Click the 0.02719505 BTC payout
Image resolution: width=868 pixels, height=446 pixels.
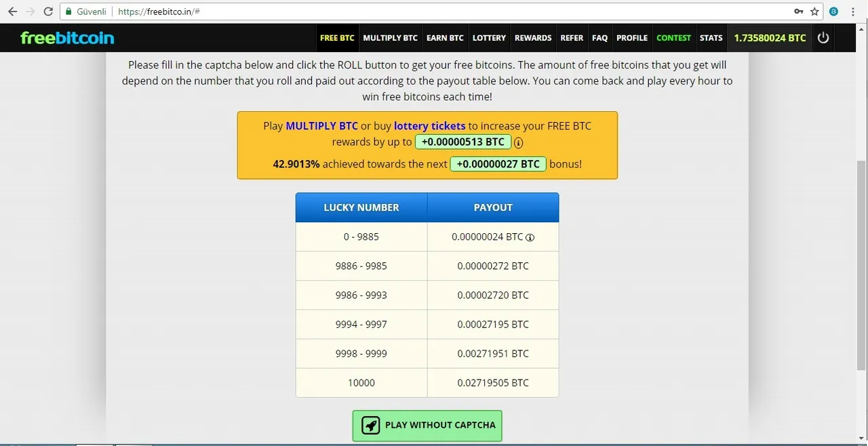coord(493,383)
